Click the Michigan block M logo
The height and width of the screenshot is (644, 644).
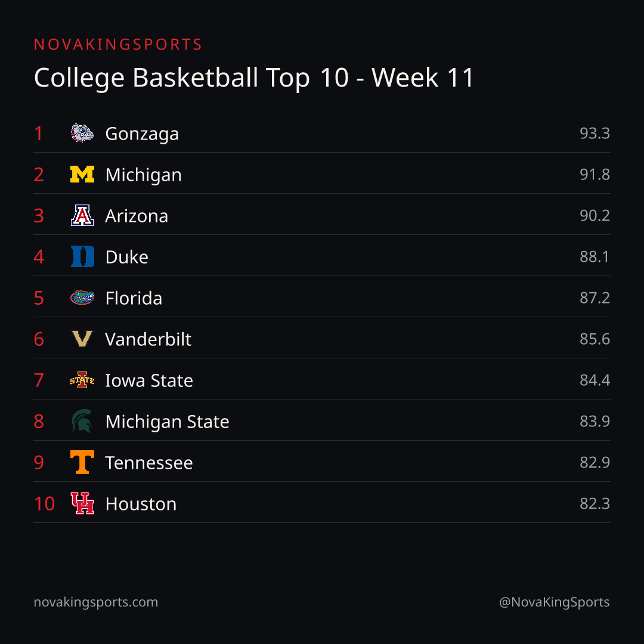tap(82, 174)
